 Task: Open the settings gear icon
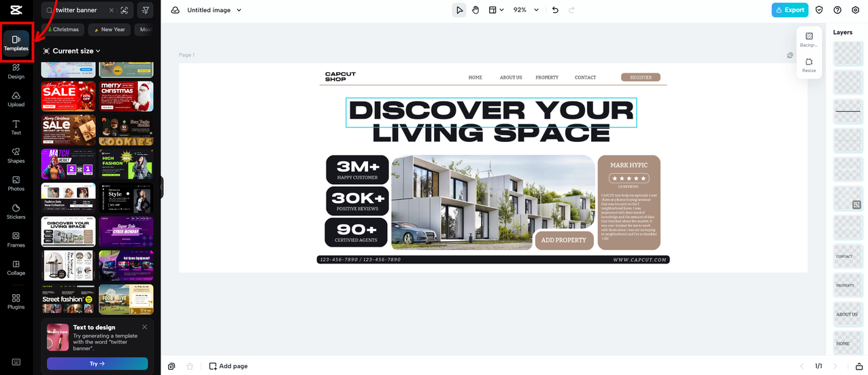[856, 10]
